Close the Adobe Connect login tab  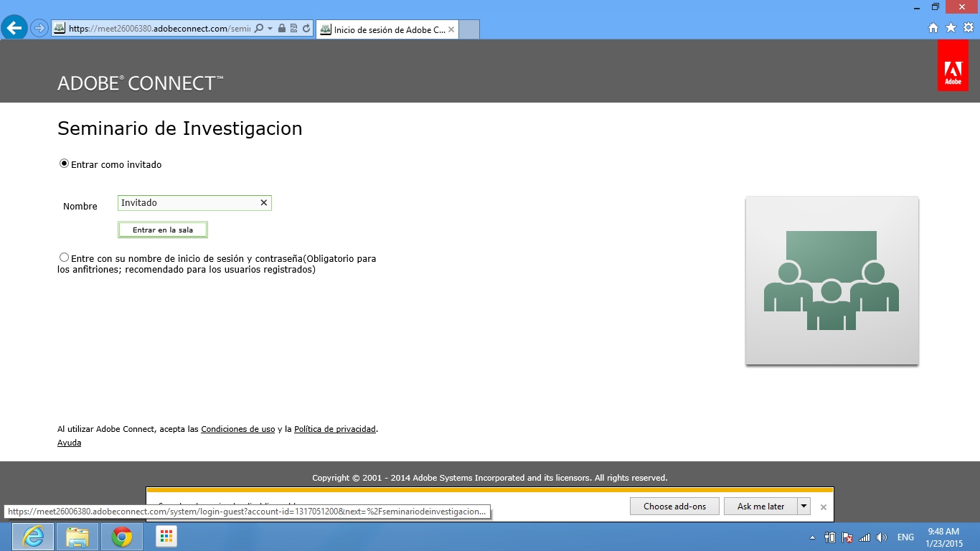[451, 29]
